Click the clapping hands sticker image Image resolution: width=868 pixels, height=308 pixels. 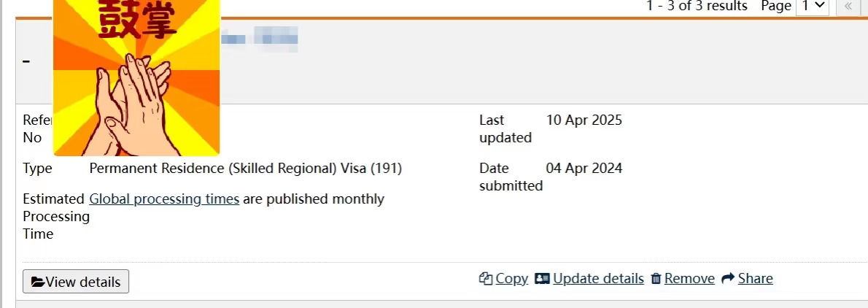click(x=136, y=77)
